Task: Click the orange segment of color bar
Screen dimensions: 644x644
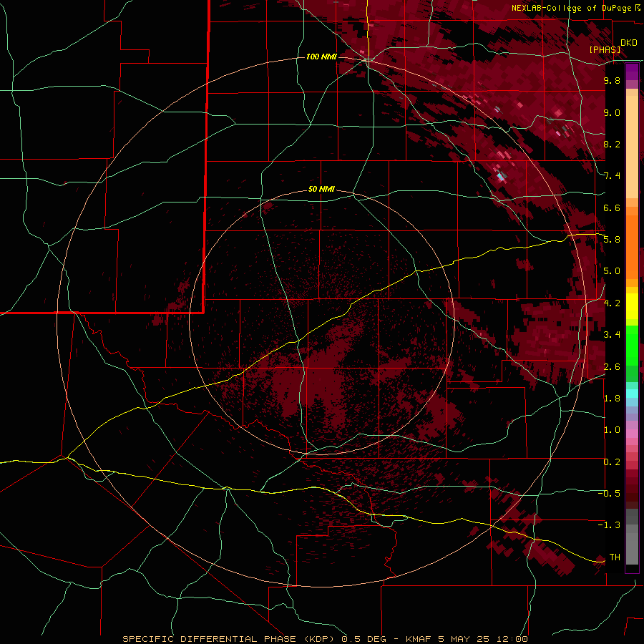Action: pyautogui.click(x=632, y=246)
